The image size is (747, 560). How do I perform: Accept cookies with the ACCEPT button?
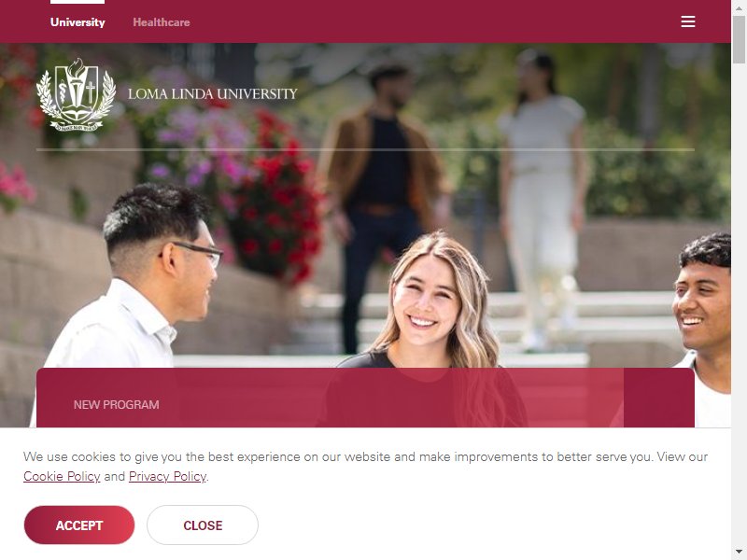tap(79, 525)
